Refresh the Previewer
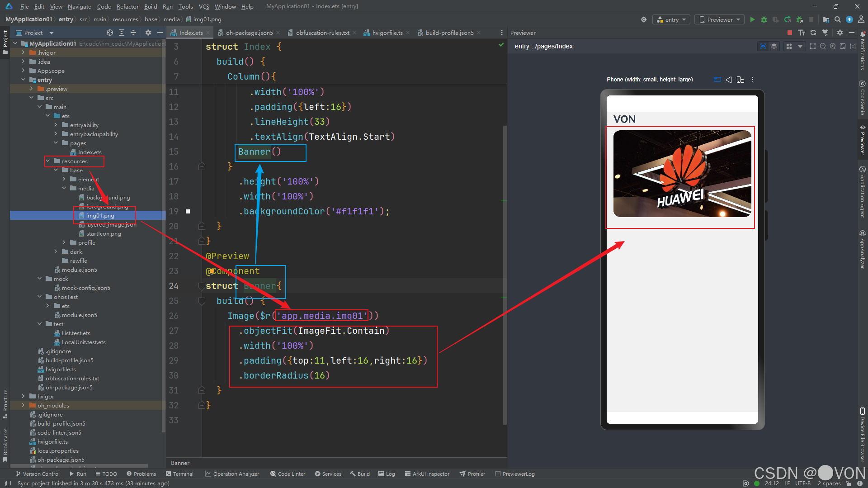The image size is (868, 488). point(813,33)
